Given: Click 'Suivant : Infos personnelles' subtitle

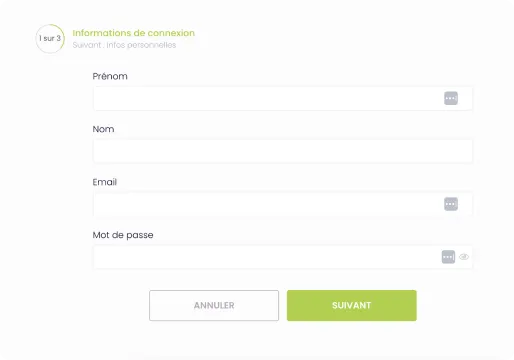Looking at the screenshot, I should tap(124, 45).
